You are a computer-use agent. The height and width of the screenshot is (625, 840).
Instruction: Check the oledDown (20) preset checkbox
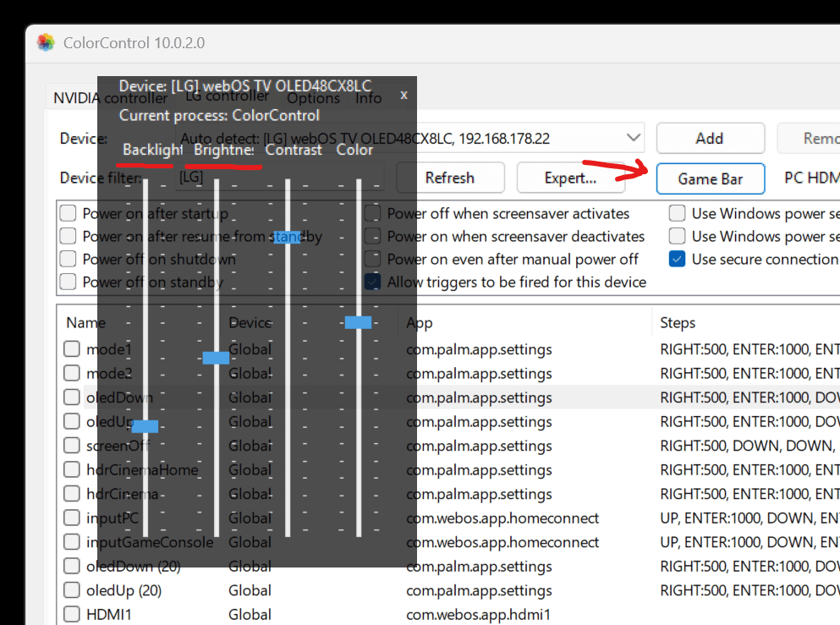tap(72, 566)
